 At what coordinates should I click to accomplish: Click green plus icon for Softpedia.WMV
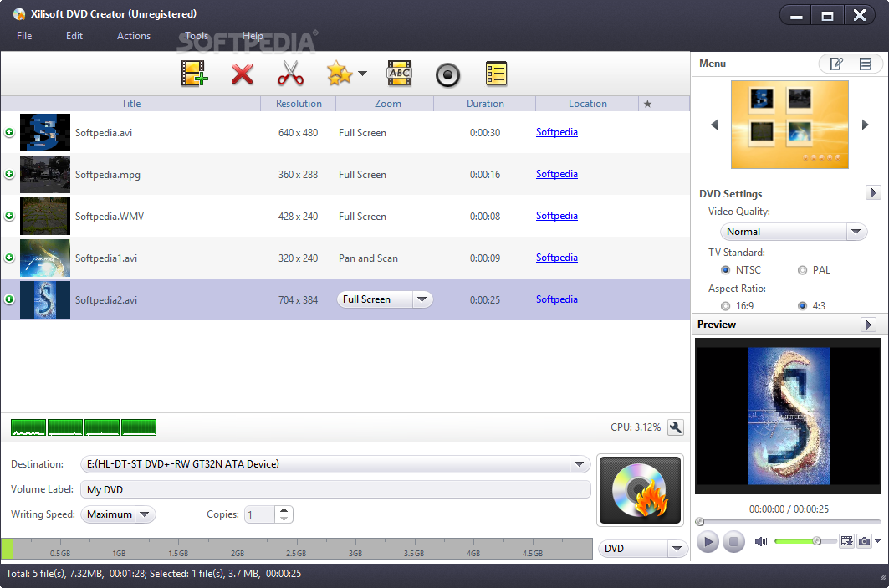[x=9, y=216]
